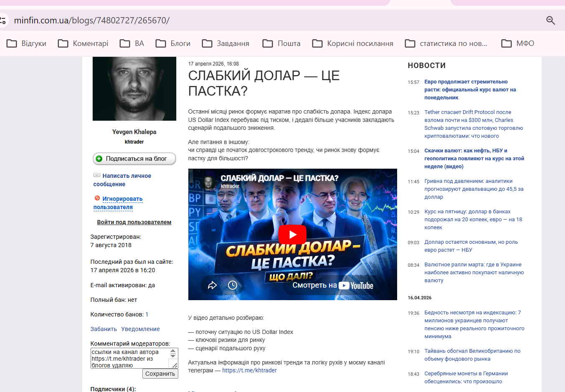Open the Блоги bookmarks folder

pyautogui.click(x=173, y=43)
